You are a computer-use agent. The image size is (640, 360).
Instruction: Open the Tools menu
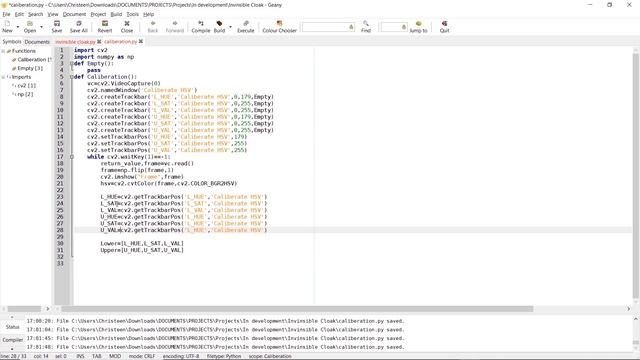pyautogui.click(x=132, y=14)
